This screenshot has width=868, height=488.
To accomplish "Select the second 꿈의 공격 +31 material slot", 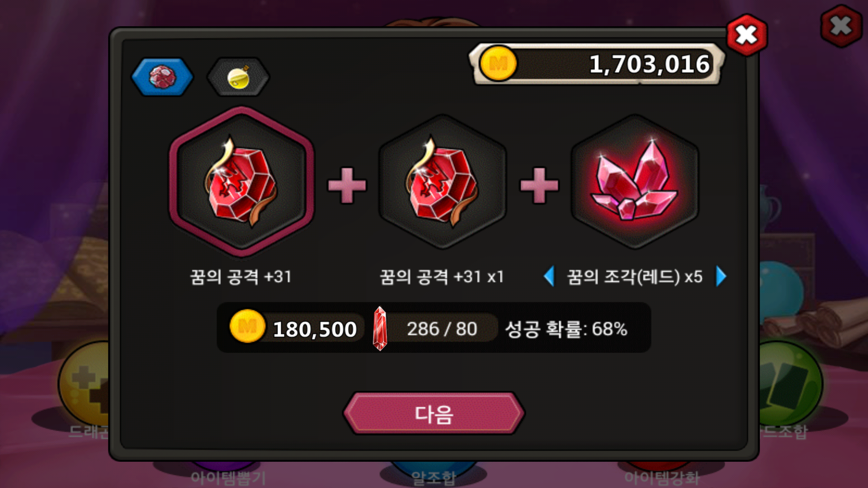I will pos(442,182).
